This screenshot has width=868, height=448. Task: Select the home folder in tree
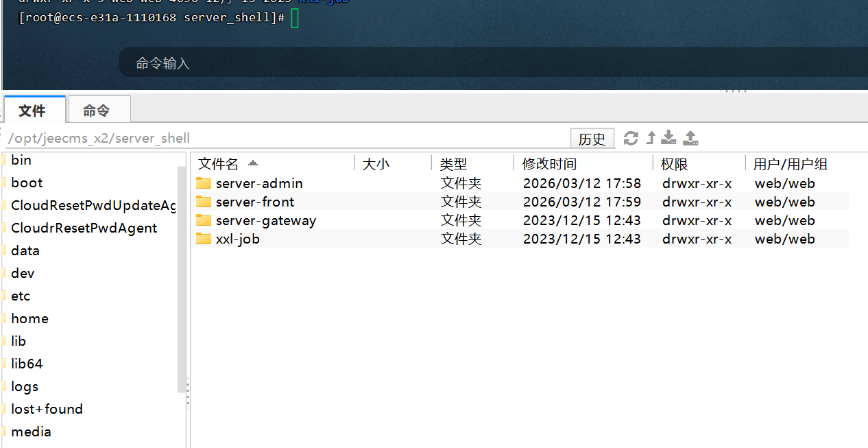(x=29, y=318)
